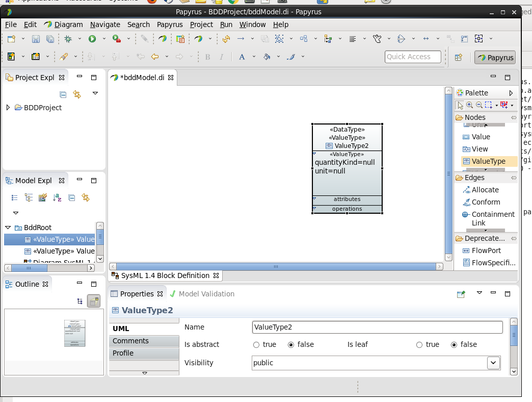The width and height of the screenshot is (532, 402).
Task: Click the diagram horizontal scrollbar
Action: tap(276, 266)
